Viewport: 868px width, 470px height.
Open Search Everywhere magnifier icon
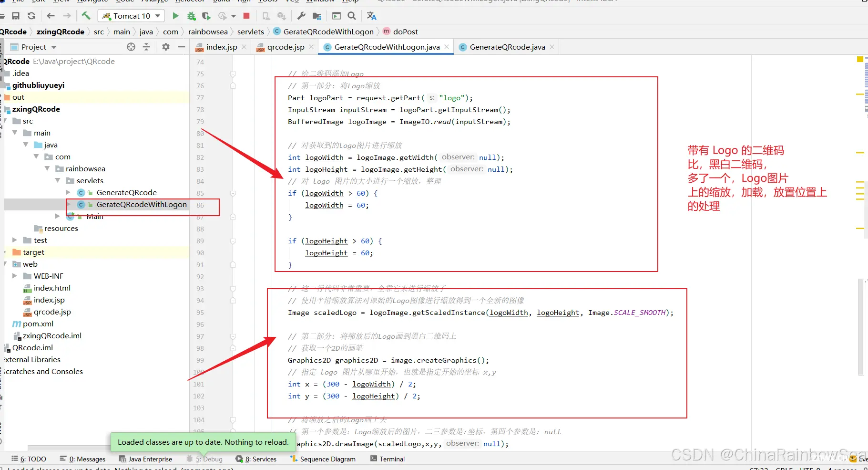coord(352,16)
